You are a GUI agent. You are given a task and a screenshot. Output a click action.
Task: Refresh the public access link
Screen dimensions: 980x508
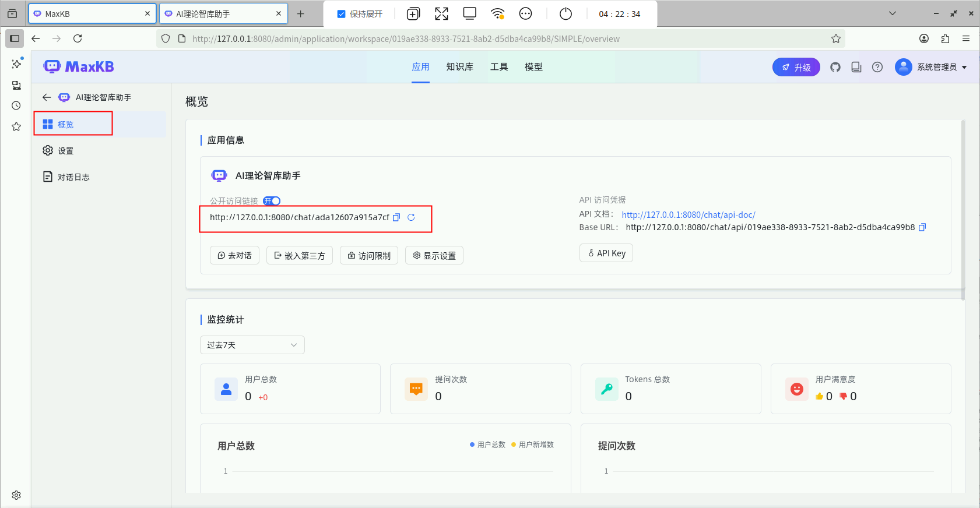coord(411,217)
